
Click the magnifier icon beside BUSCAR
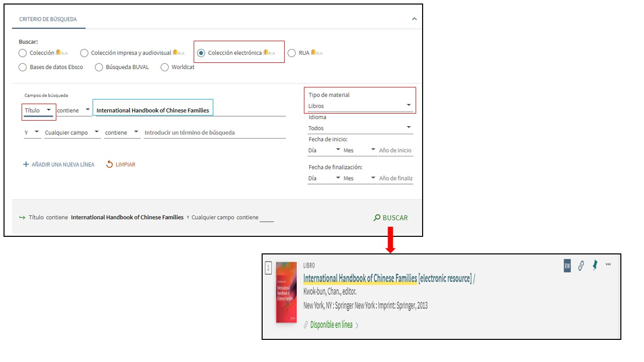(x=377, y=218)
